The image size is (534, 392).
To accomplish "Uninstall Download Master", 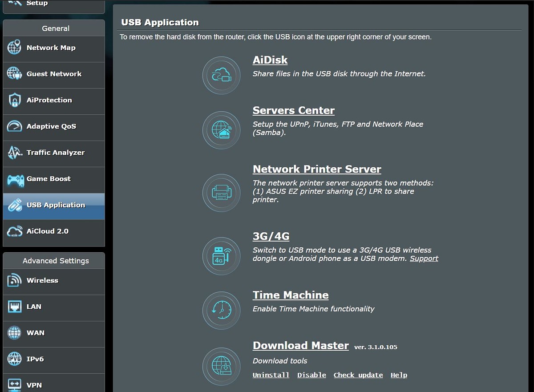I will [271, 375].
